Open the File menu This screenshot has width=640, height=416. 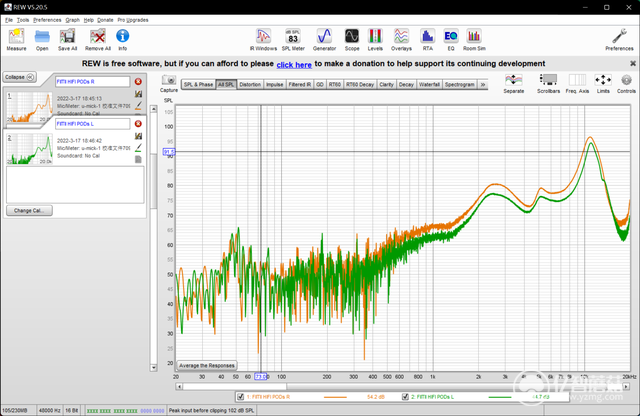coord(9,20)
